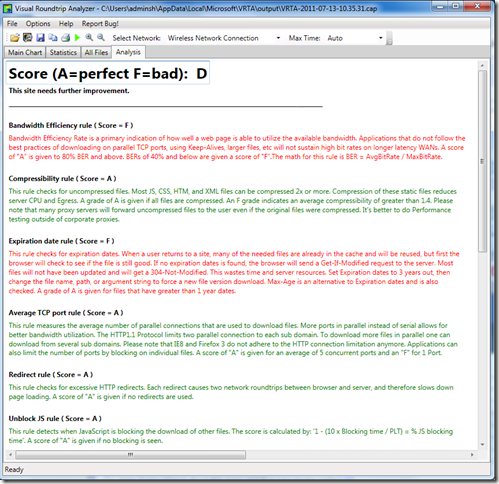Image resolution: width=499 pixels, height=484 pixels.
Task: Click the network capture screen icon
Action: (x=28, y=38)
